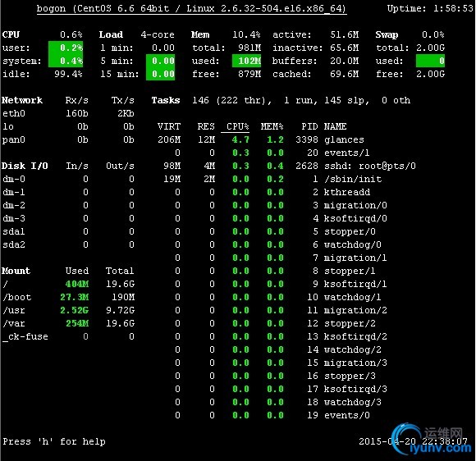Click the eth0 Rx value 160b
Image resolution: width=476 pixels, height=461 pixels.
point(77,113)
